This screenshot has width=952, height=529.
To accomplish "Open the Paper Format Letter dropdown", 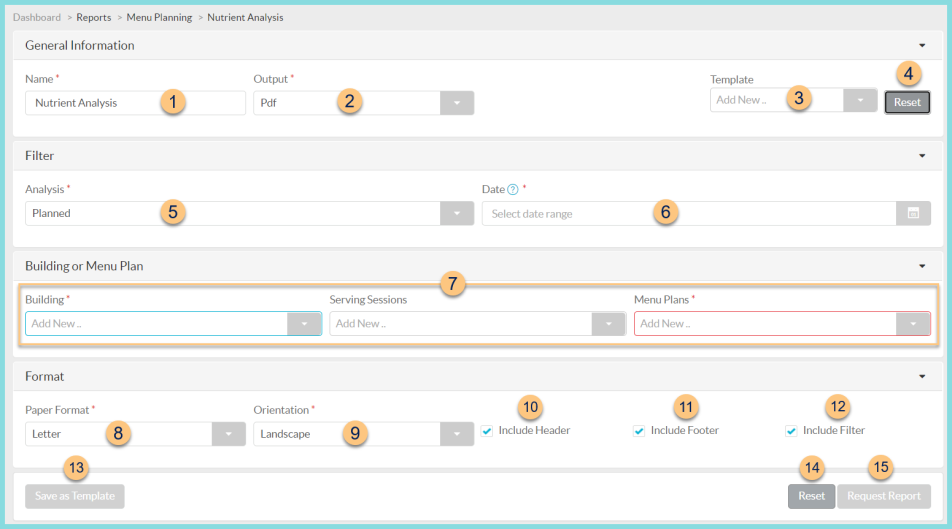I will click(229, 434).
